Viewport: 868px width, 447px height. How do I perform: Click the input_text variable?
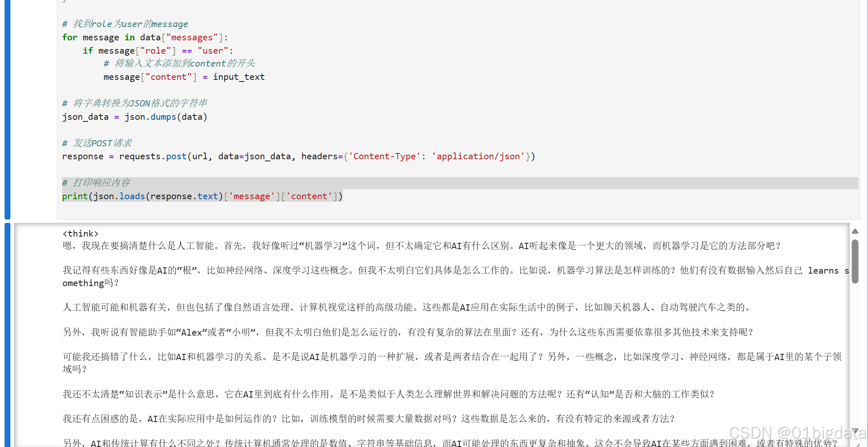click(238, 77)
